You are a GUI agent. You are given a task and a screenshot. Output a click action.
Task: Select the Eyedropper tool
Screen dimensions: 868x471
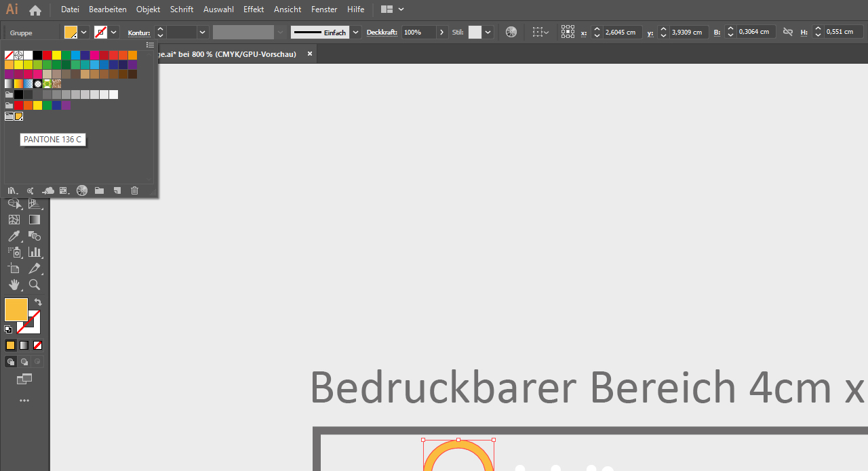click(14, 236)
